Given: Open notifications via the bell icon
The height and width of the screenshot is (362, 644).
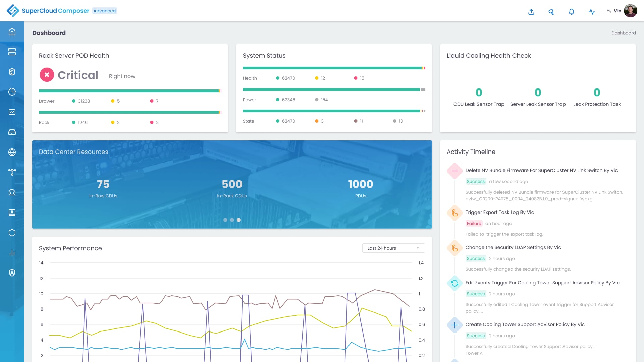Looking at the screenshot, I should pyautogui.click(x=571, y=11).
